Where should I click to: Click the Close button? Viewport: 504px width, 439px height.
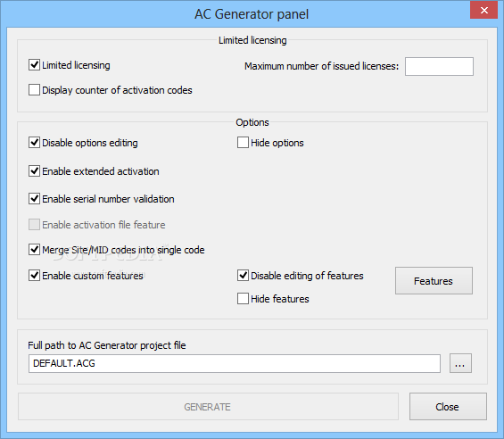click(448, 407)
